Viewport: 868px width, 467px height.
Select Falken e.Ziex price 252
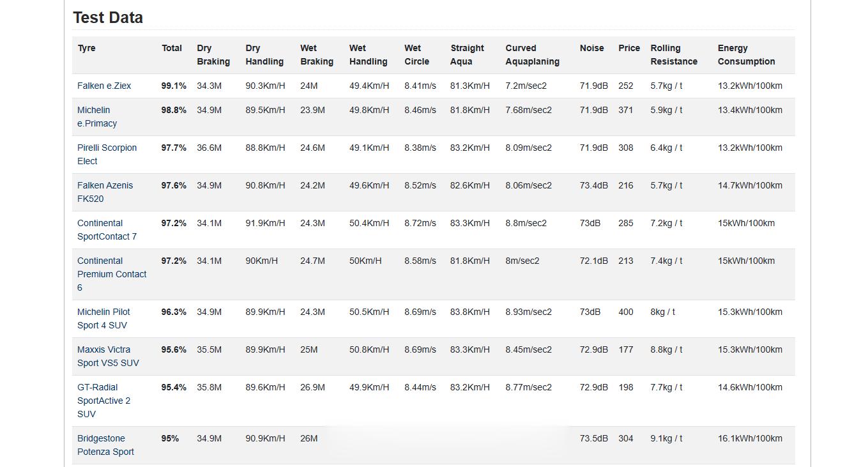click(626, 86)
